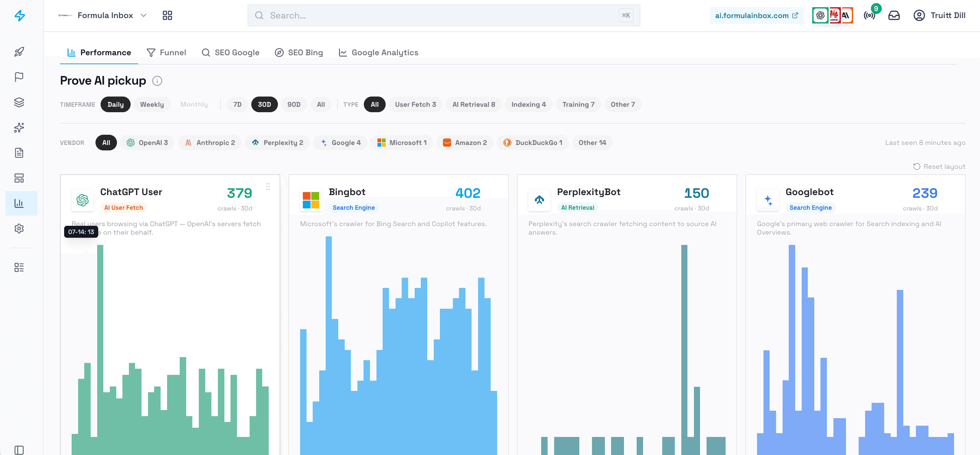Viewport: 980px width, 455px height.
Task: Select the 90D range
Action: (x=294, y=105)
